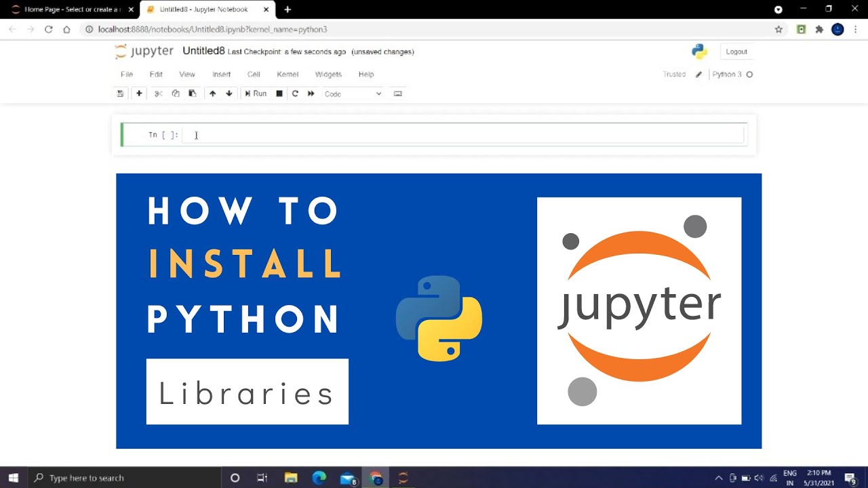Open the File menu
Image resolution: width=868 pixels, height=488 pixels.
127,75
